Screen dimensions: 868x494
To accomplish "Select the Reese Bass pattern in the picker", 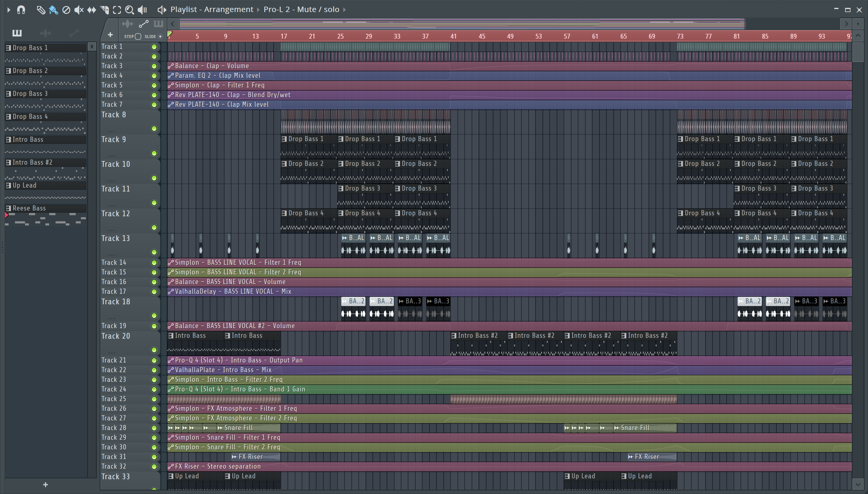I will click(29, 208).
